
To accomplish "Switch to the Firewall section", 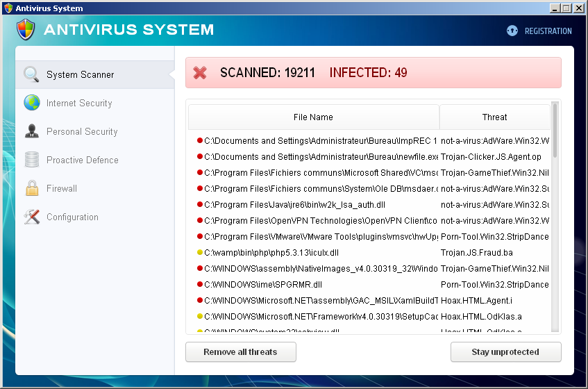I will (62, 188).
